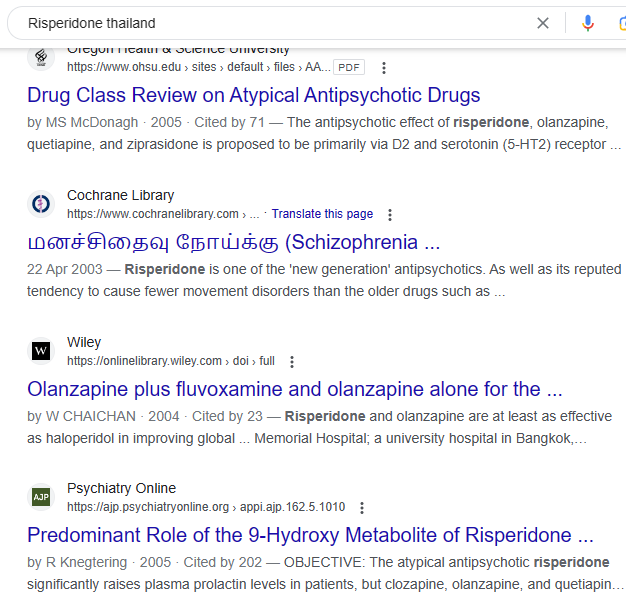Click the '22 Apr 2003' snippet date
This screenshot has height=602, width=626.
(65, 269)
